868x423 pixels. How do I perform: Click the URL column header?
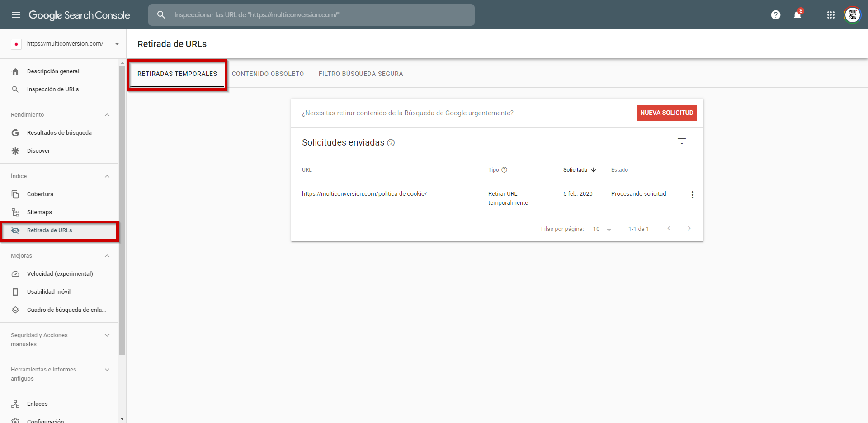[x=307, y=170]
